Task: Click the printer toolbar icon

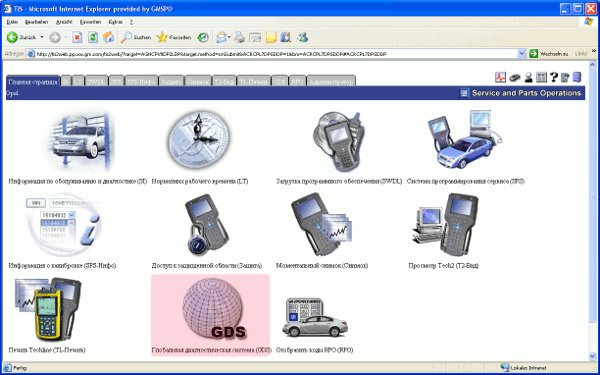Action: click(x=240, y=37)
